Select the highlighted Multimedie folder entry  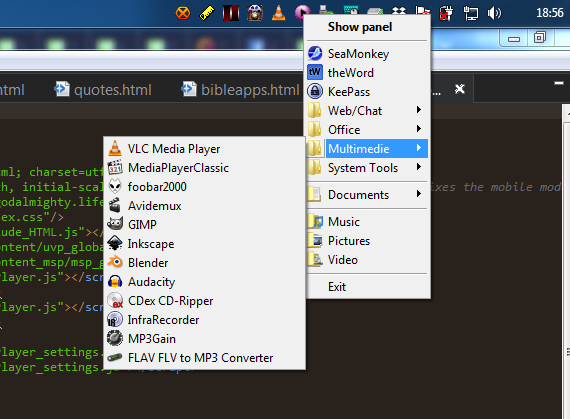click(x=367, y=149)
